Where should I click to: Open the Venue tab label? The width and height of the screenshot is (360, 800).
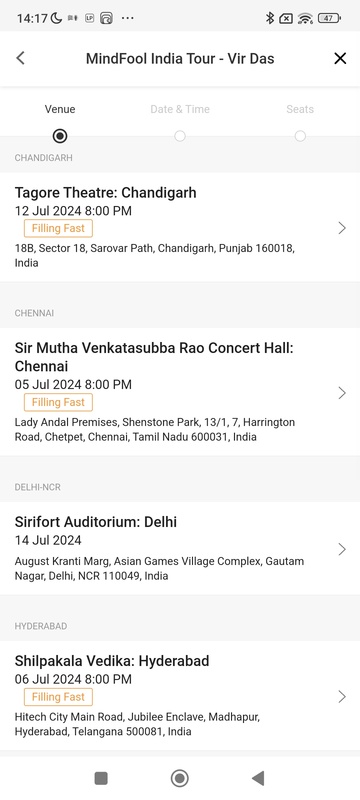coord(60,109)
